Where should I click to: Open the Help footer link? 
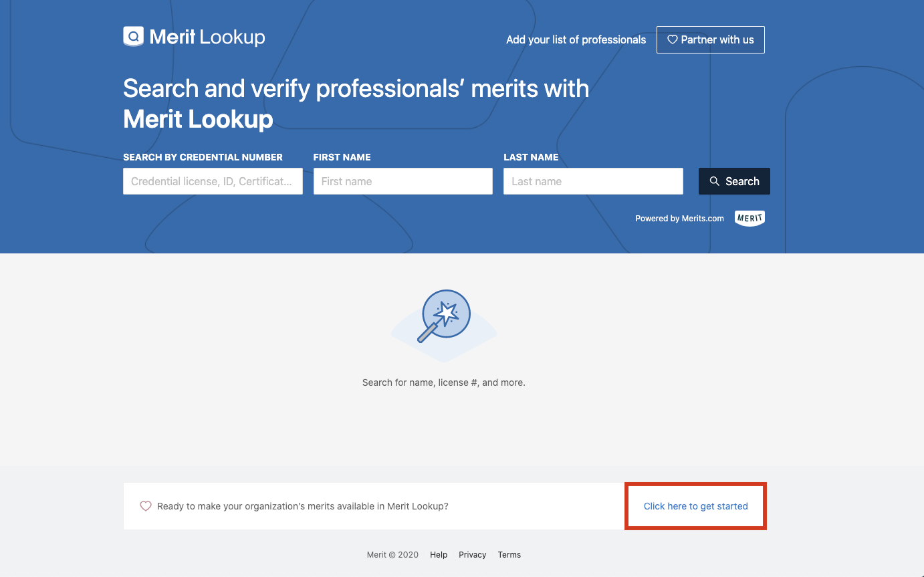tap(439, 555)
